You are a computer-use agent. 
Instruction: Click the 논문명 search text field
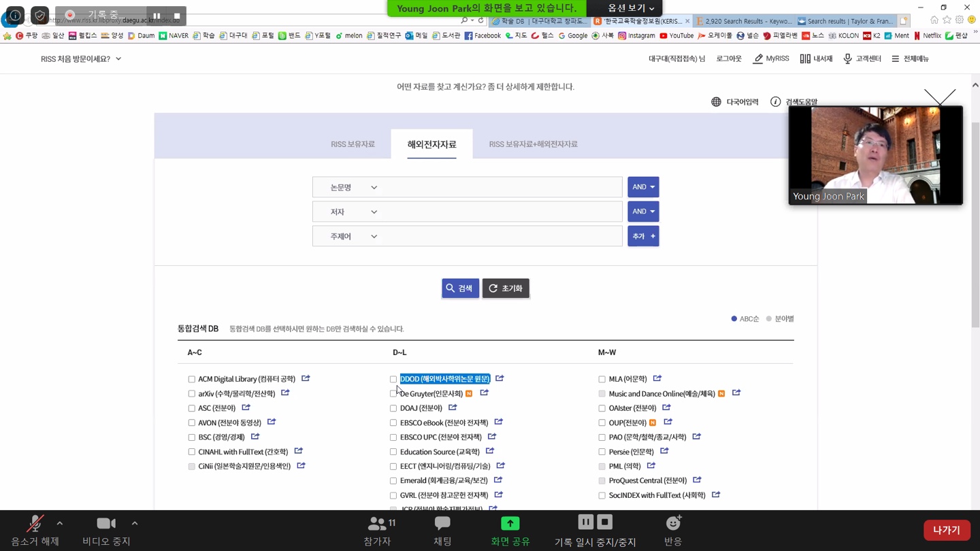[502, 187]
